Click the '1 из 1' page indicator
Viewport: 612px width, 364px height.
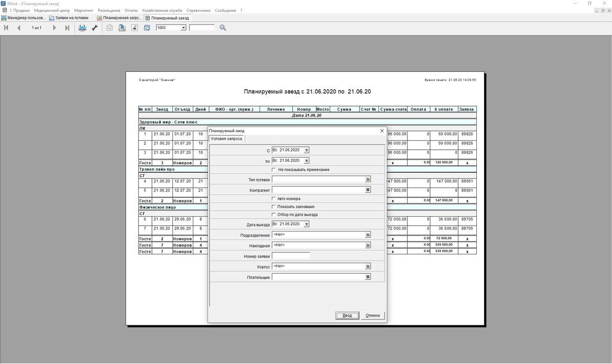(x=37, y=28)
